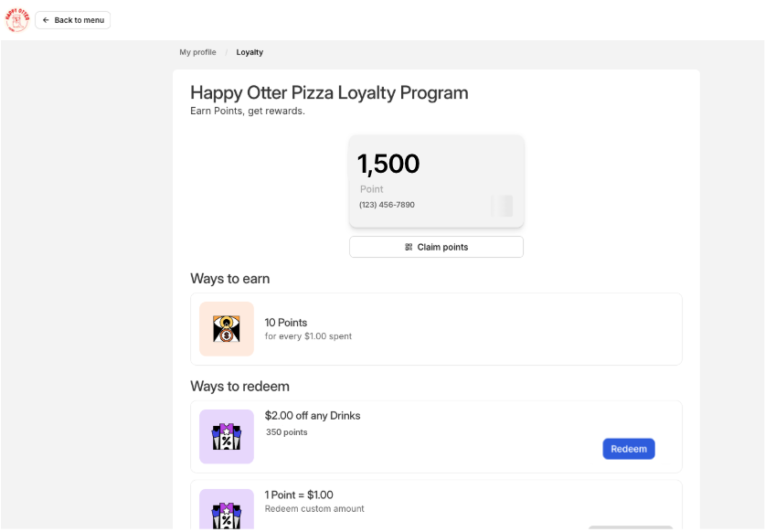Select the Loyalty breadcrumb item
Viewport: 765px width, 532px height.
click(250, 52)
